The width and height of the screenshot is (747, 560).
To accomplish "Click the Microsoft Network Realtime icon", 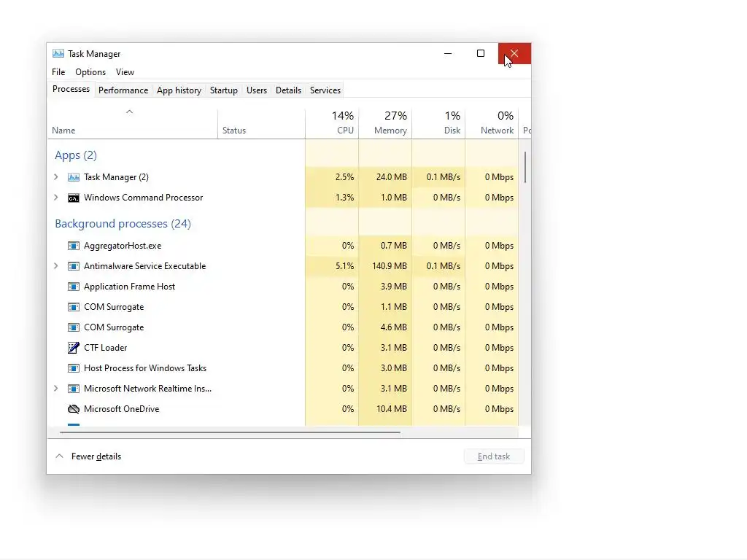I will click(x=74, y=389).
